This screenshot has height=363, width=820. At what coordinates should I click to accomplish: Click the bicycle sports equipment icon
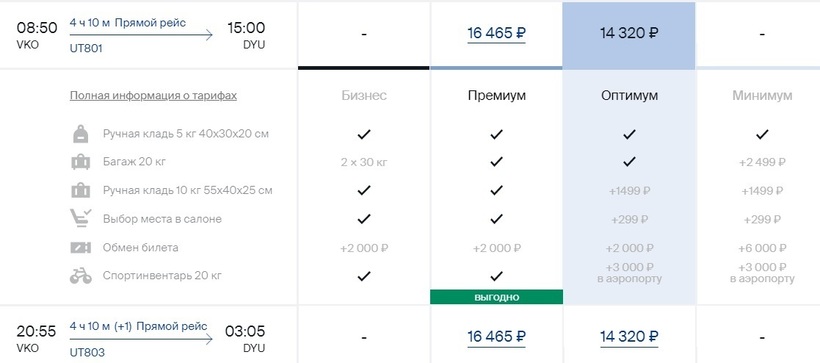(x=81, y=276)
